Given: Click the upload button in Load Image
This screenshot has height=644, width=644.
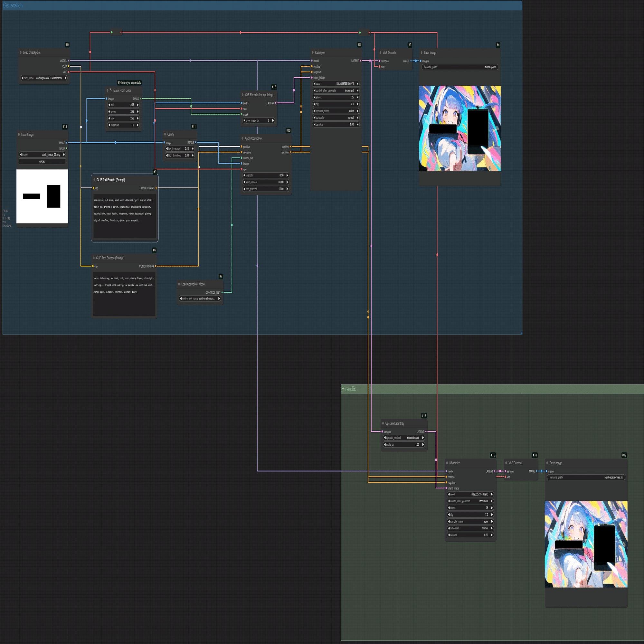Looking at the screenshot, I should click(42, 162).
